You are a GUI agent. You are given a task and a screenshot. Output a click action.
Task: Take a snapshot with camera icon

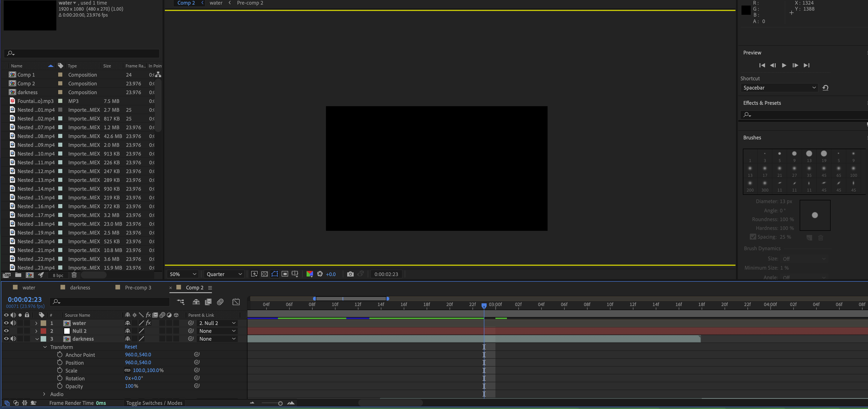pyautogui.click(x=350, y=274)
